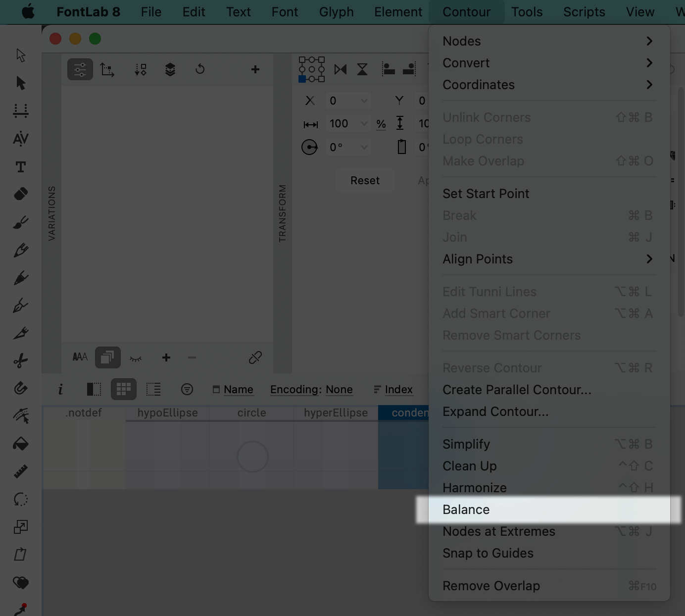The image size is (685, 616).
Task: Select the Fill paint bucket tool
Action: [x=21, y=444]
